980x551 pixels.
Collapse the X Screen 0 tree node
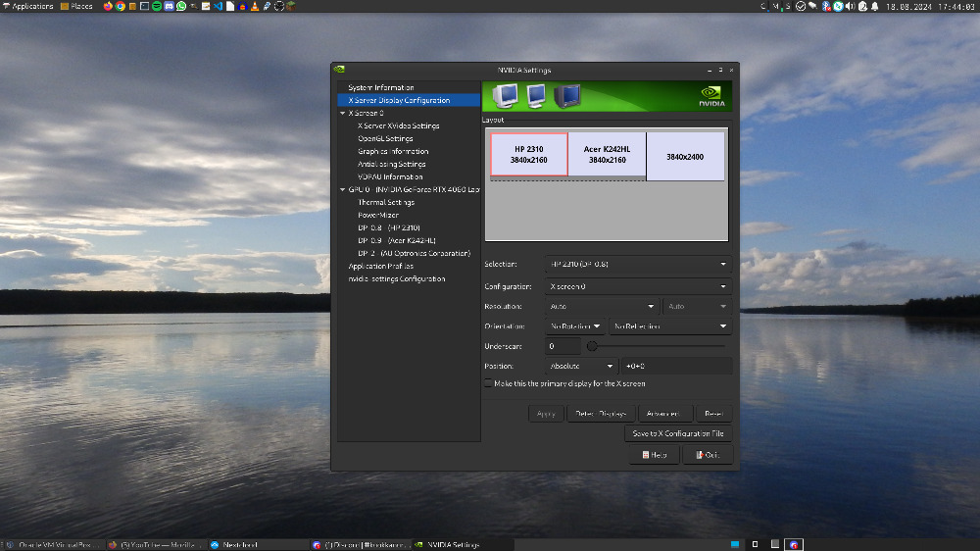point(342,113)
